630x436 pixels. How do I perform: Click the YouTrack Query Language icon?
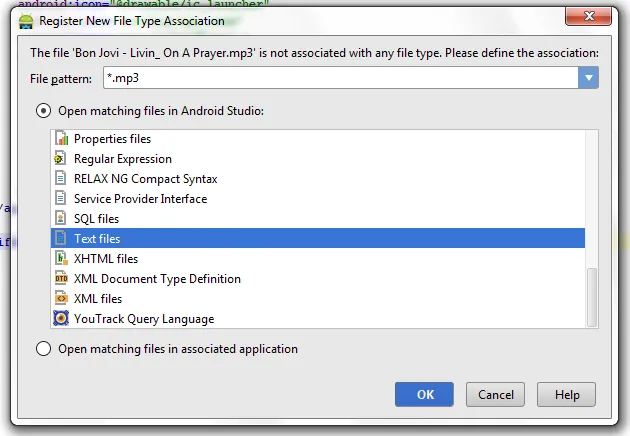click(61, 319)
